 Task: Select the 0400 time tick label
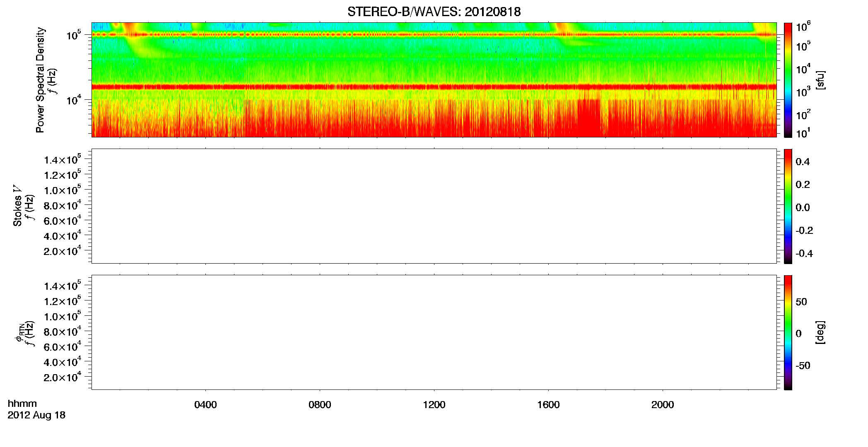(x=205, y=405)
